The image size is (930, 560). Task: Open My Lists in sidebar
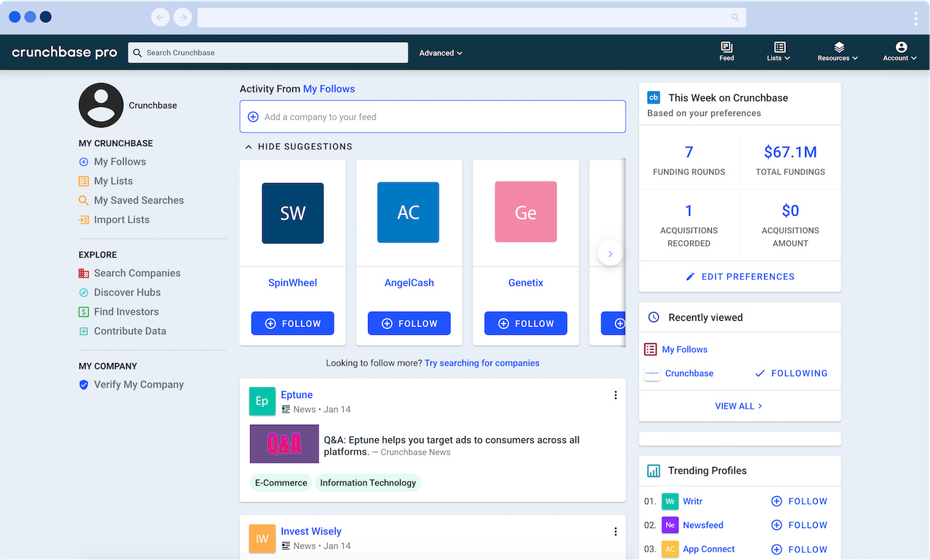(x=114, y=181)
